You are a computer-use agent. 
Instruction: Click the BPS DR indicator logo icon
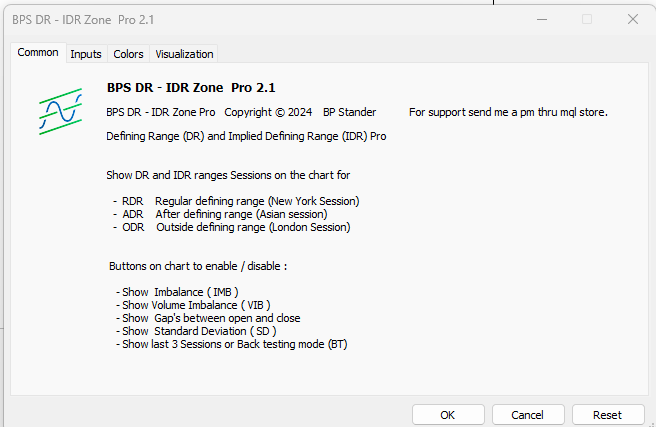(59, 112)
